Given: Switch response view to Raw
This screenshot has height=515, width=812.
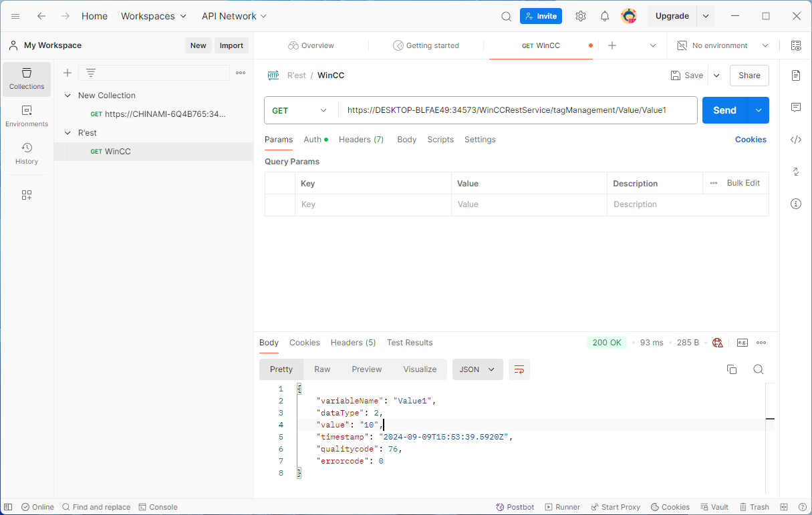Looking at the screenshot, I should pyautogui.click(x=322, y=369).
